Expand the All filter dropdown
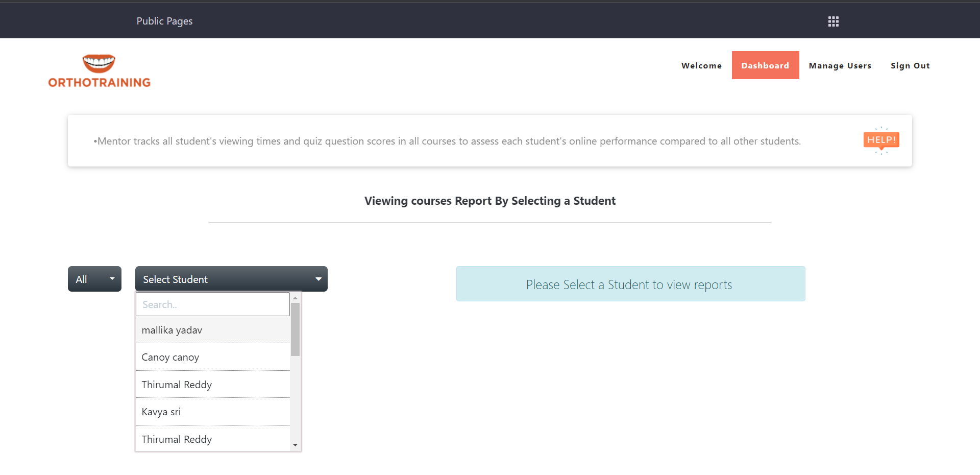The image size is (980, 475). [x=94, y=279]
